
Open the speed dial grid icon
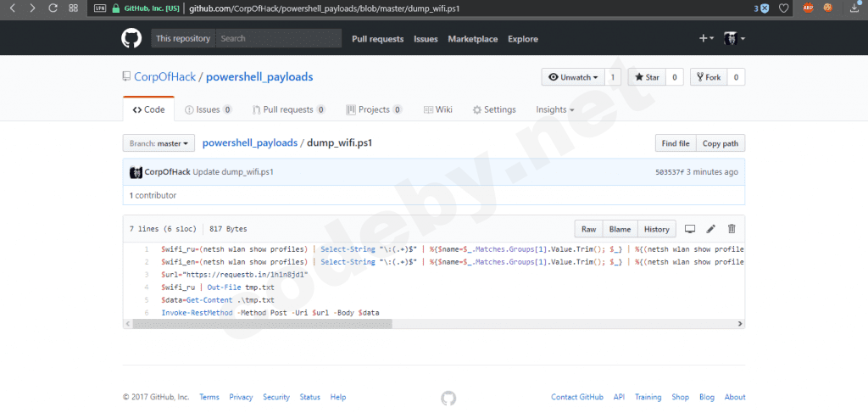(73, 8)
